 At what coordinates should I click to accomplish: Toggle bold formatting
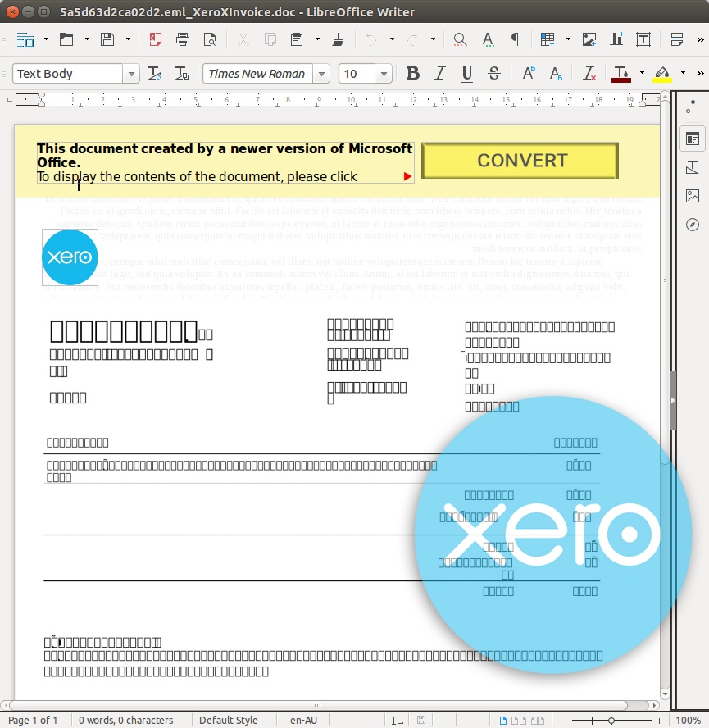tap(412, 73)
